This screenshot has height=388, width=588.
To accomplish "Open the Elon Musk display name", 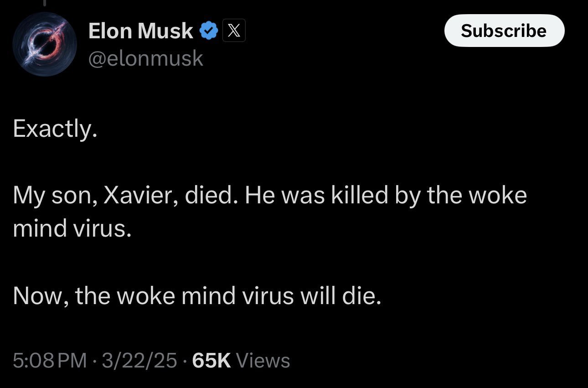I will point(141,31).
